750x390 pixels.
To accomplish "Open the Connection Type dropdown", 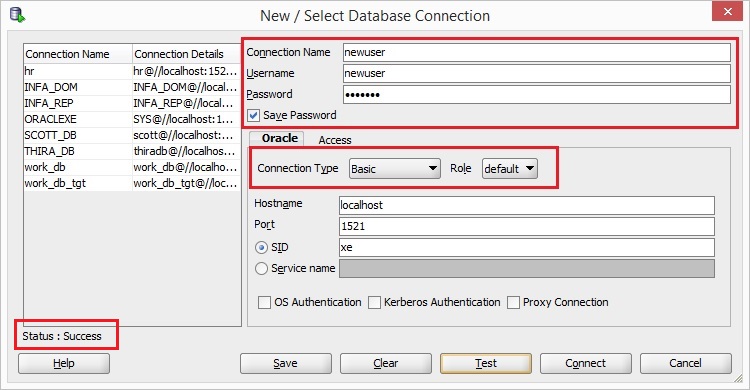I will tap(395, 168).
